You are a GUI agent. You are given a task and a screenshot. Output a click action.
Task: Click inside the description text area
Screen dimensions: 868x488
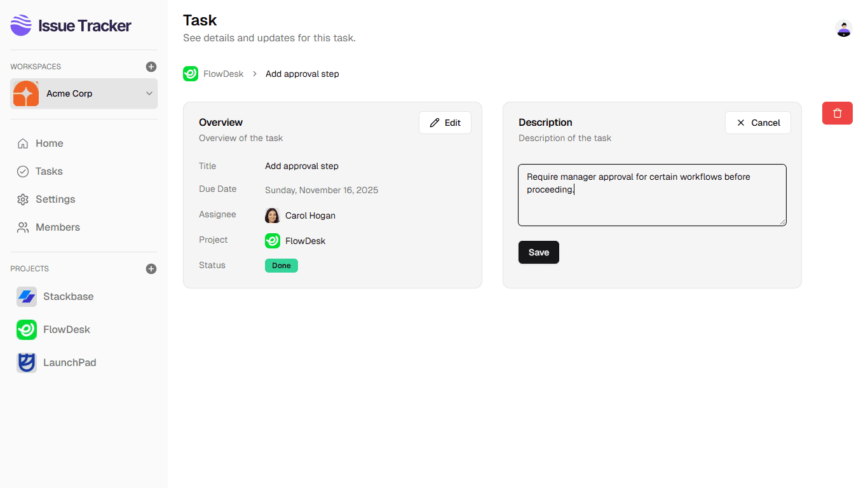tap(652, 194)
